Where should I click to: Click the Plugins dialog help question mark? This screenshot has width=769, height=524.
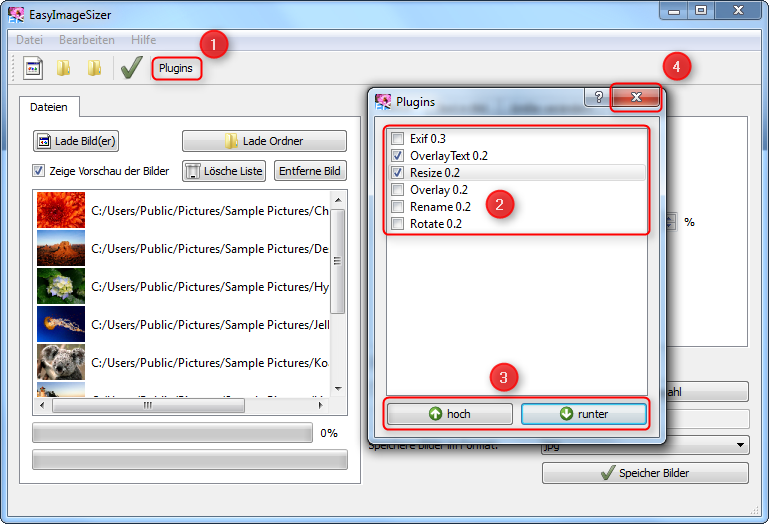(x=598, y=97)
